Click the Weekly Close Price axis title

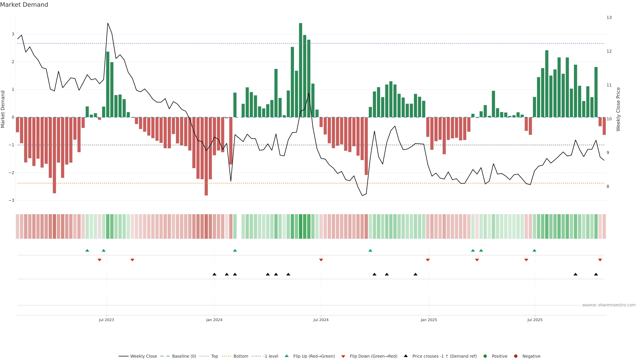coord(618,109)
